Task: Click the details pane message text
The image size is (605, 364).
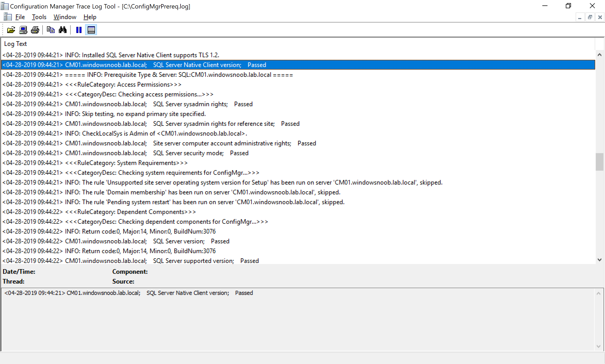Action: [x=128, y=293]
